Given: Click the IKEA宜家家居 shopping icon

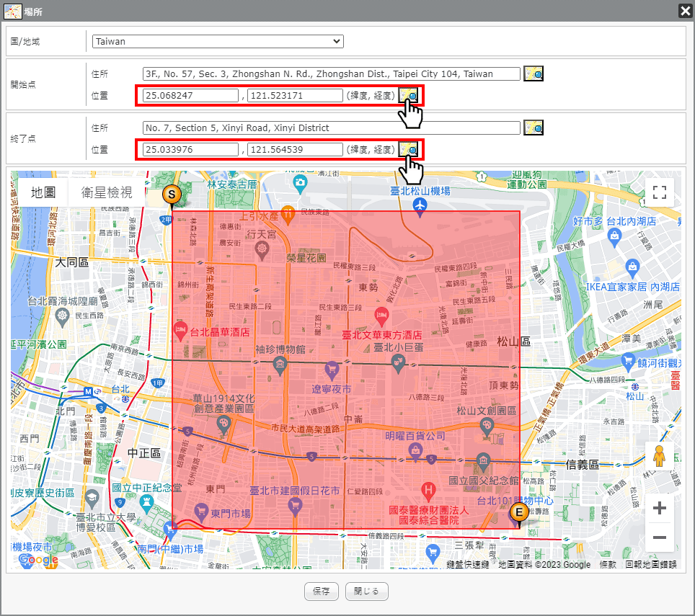Looking at the screenshot, I should point(632,268).
